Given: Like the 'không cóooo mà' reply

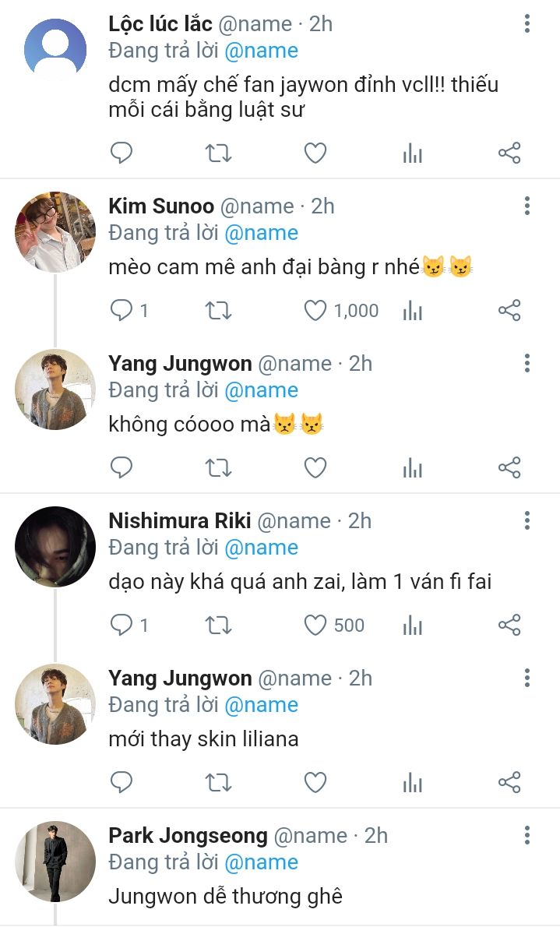Looking at the screenshot, I should point(315,468).
